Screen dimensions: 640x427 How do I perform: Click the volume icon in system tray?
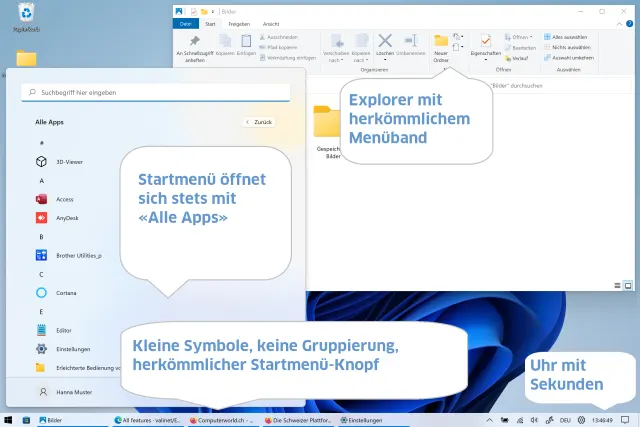point(534,420)
